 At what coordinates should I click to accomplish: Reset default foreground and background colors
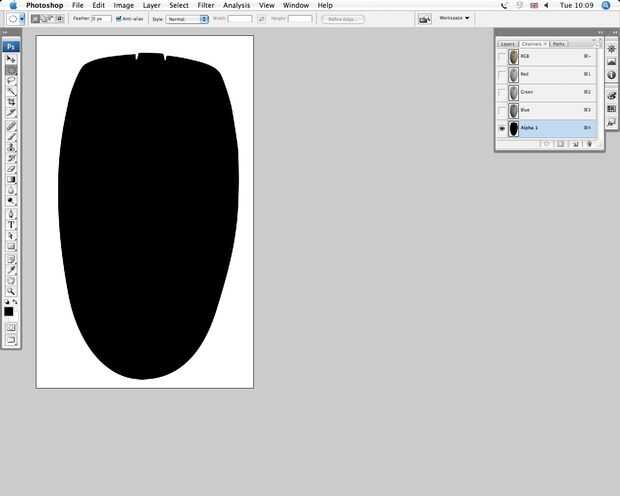click(x=7, y=302)
